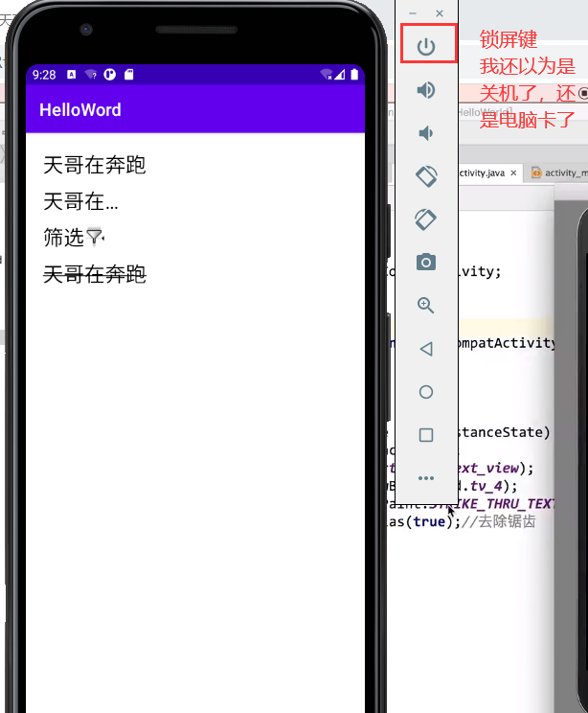
Task: Tap the keyboard 'A' status bar icon
Action: click(x=71, y=75)
